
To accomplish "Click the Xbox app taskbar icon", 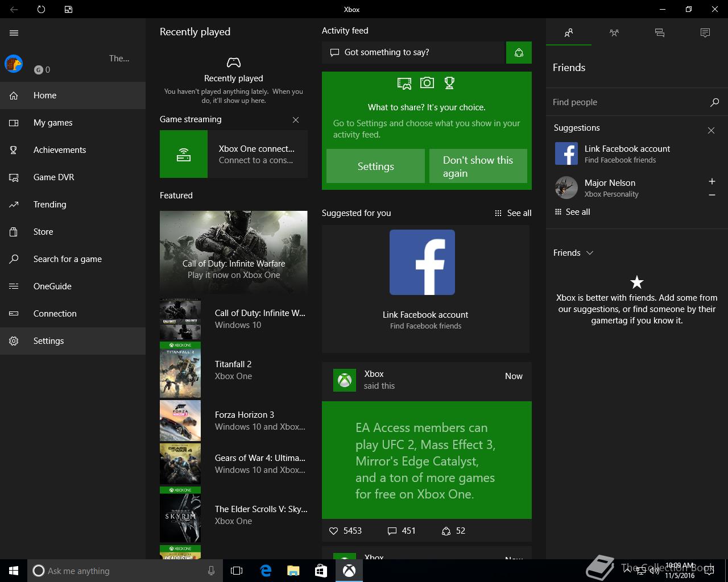I will tap(349, 571).
